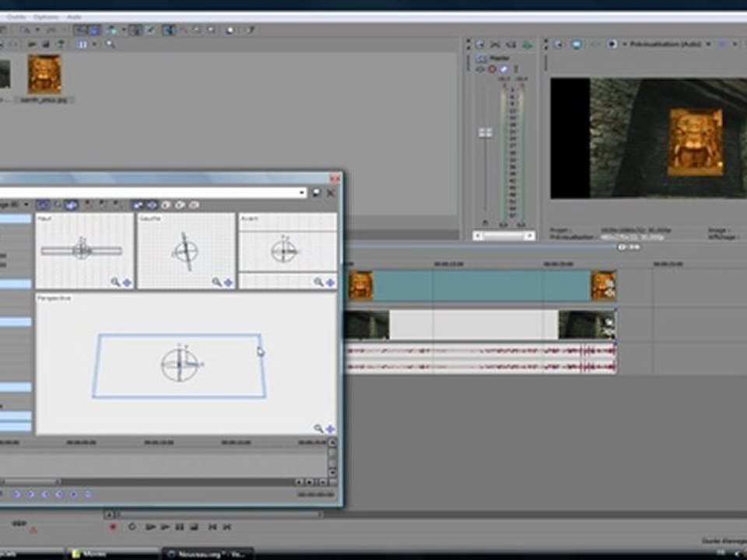Open mixer properties in the master bus toolbar

point(480,45)
